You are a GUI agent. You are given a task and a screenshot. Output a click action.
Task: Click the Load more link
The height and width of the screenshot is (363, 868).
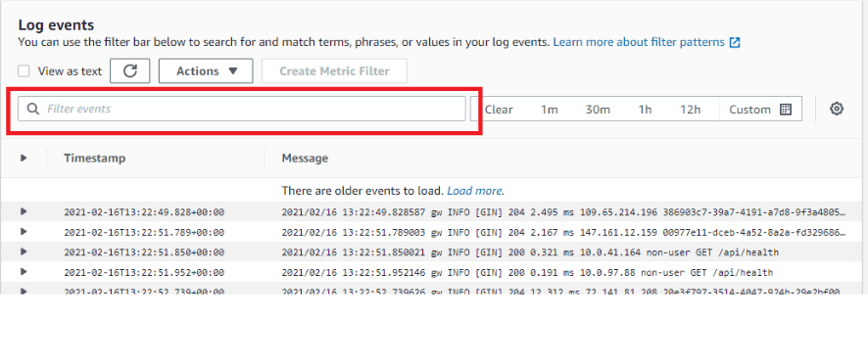(x=475, y=191)
